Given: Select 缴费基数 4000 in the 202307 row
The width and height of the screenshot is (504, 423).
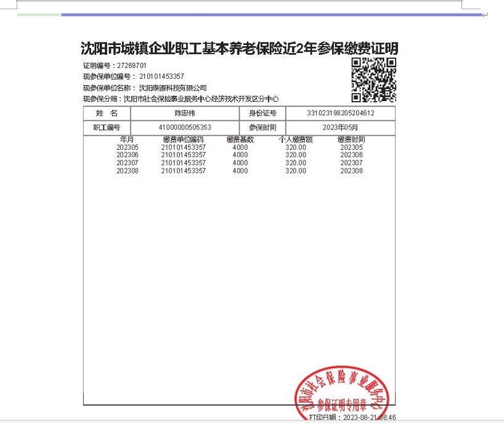Looking at the screenshot, I should (x=240, y=163).
